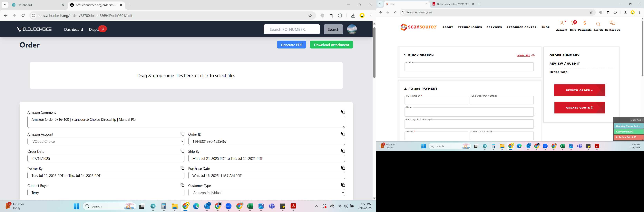Show hidden system tray icons
This screenshot has width=644, height=212.
(317, 206)
